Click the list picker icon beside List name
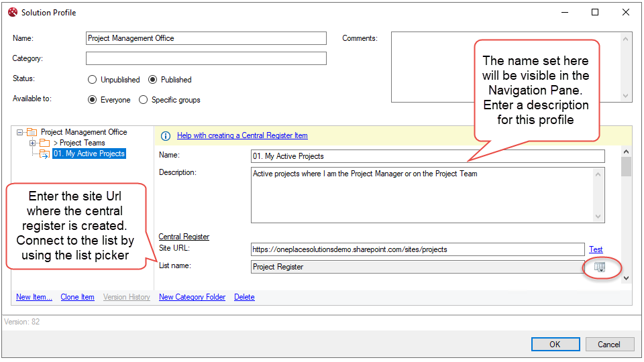Image resolution: width=644 pixels, height=362 pixels. click(600, 267)
